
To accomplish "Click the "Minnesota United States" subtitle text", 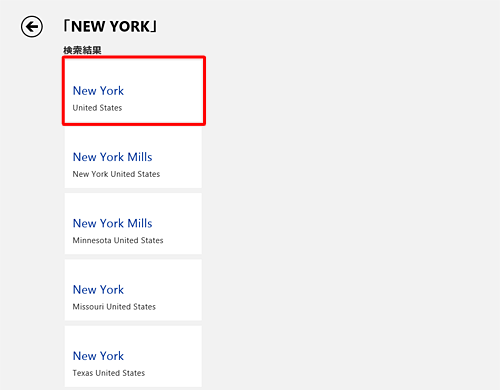I will (x=118, y=240).
